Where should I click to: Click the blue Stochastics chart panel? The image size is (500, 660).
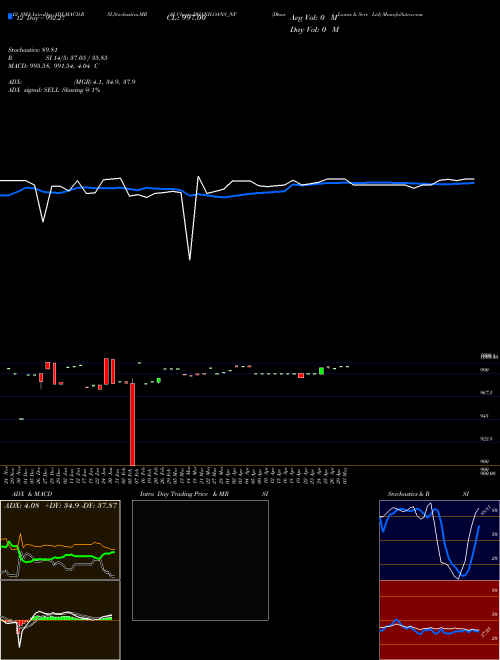click(439, 540)
